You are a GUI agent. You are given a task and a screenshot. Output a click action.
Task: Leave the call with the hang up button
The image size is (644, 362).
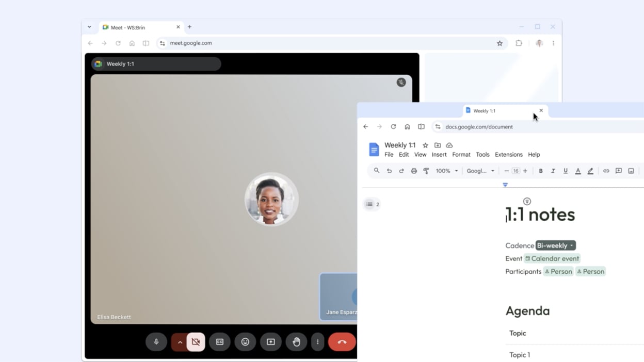click(342, 341)
